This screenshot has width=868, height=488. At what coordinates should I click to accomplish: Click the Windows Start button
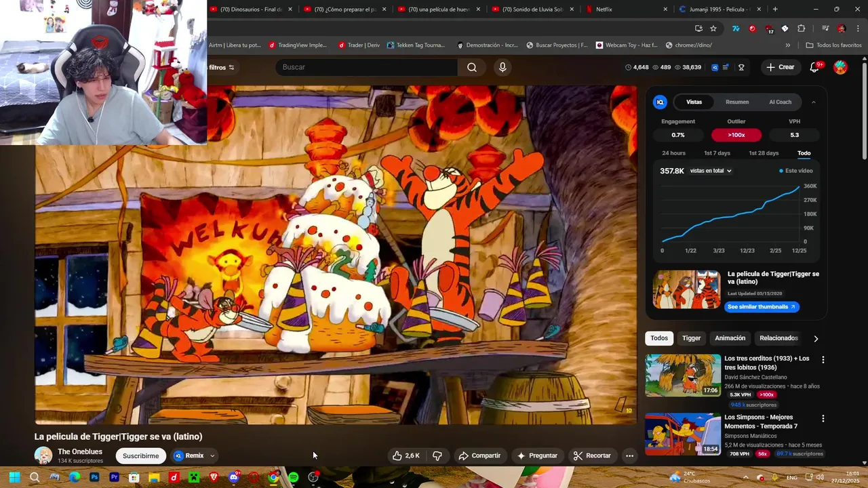(x=14, y=477)
